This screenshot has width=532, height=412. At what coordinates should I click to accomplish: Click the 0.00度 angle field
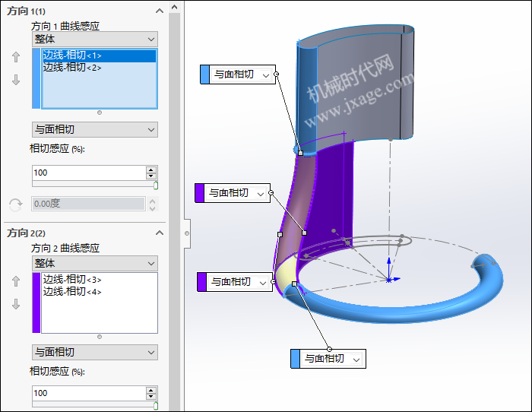(89, 204)
